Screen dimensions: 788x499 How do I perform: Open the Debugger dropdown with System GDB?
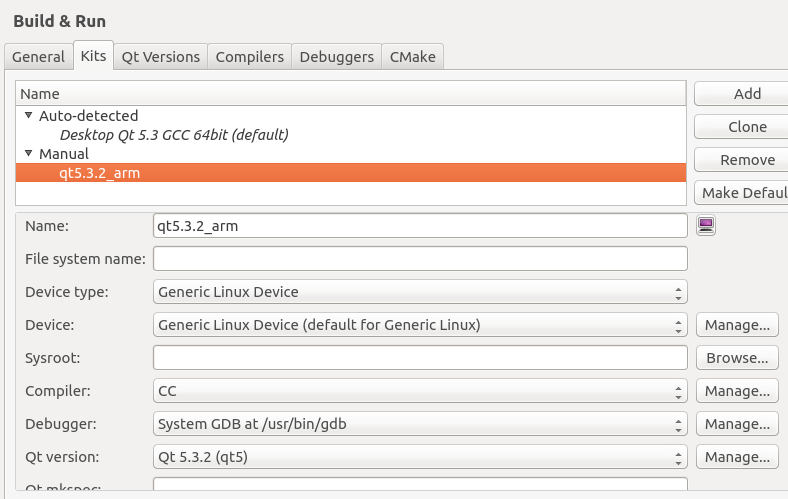pos(420,424)
